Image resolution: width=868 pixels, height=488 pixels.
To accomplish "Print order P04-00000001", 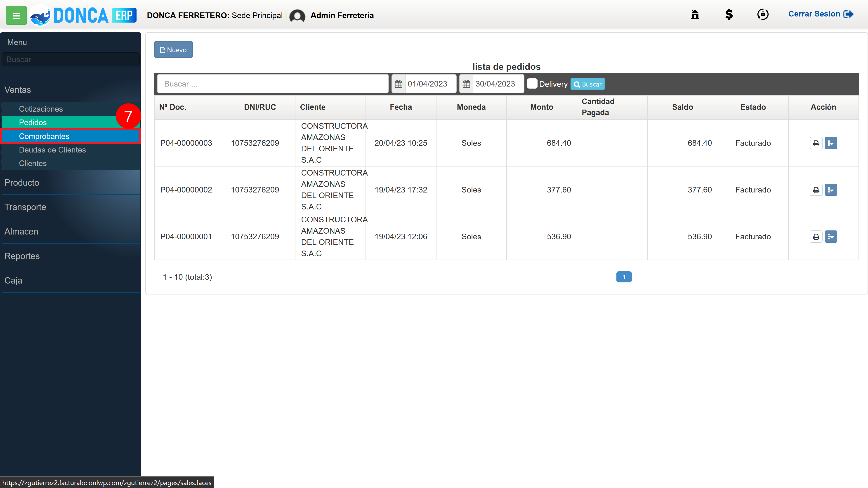I will [816, 237].
